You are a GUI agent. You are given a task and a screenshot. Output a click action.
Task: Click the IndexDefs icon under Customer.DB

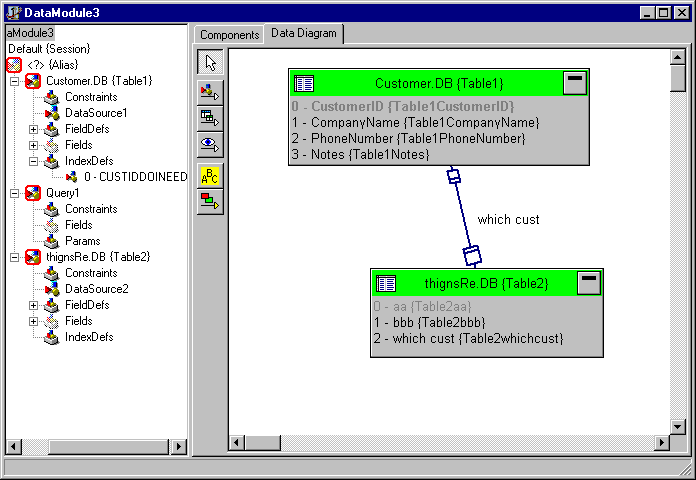coord(52,161)
